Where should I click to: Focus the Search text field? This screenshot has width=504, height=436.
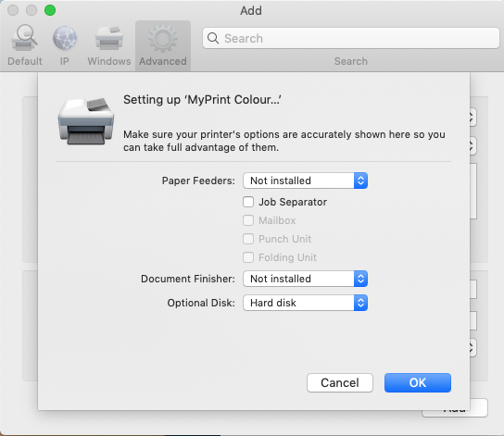click(351, 38)
